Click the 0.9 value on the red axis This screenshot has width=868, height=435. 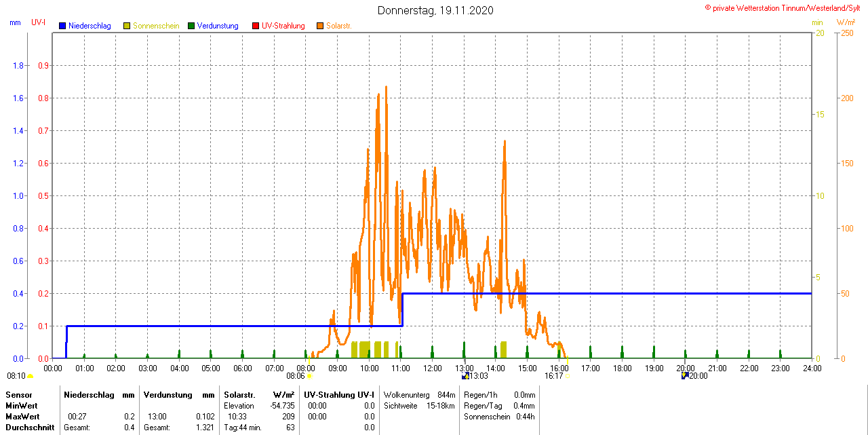43,66
